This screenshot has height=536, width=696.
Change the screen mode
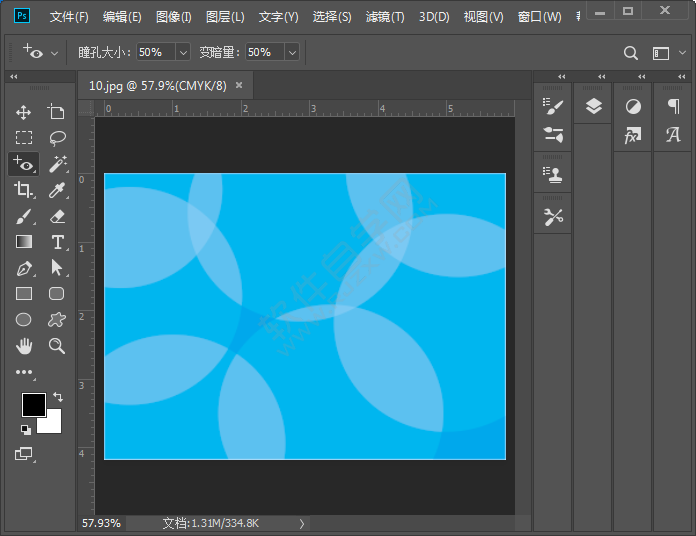24,453
